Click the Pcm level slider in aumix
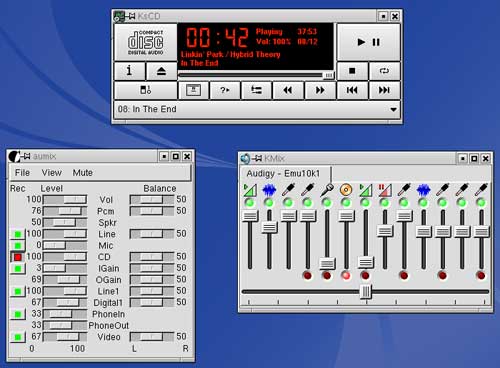 coord(65,211)
